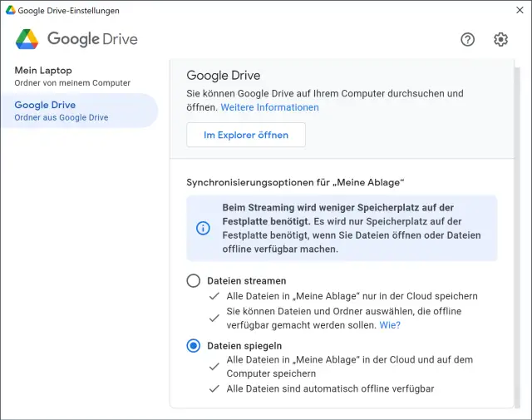The width and height of the screenshot is (532, 420).
Task: Select the "Dateien streamen" radio button
Action: (194, 281)
